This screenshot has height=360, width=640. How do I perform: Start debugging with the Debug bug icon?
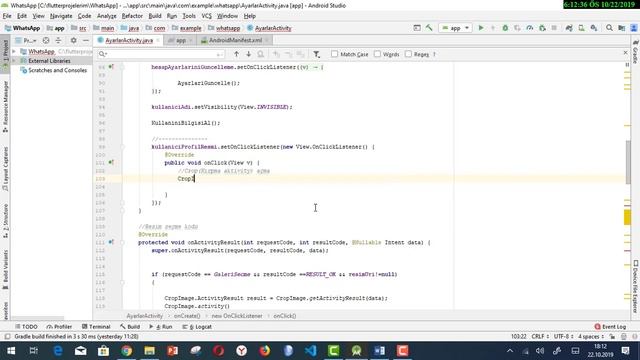pyautogui.click(x=505, y=28)
